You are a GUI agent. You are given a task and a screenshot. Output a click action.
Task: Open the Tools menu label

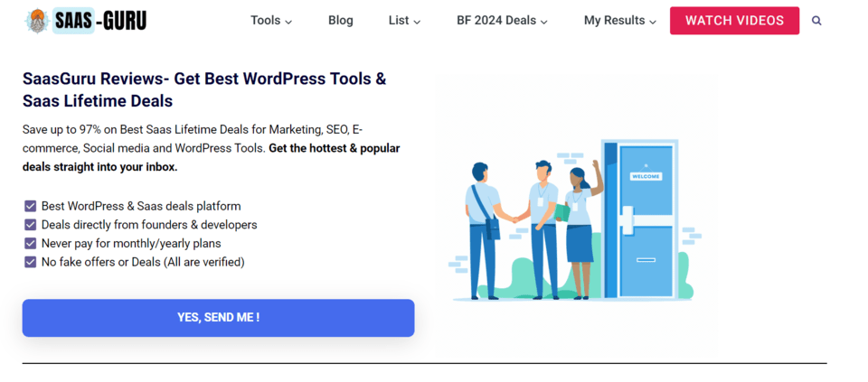point(266,21)
